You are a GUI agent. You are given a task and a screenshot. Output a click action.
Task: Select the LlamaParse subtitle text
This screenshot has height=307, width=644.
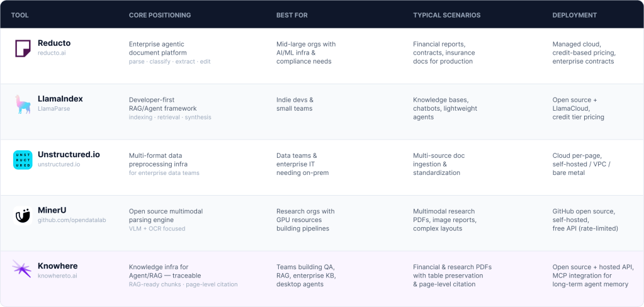54,109
